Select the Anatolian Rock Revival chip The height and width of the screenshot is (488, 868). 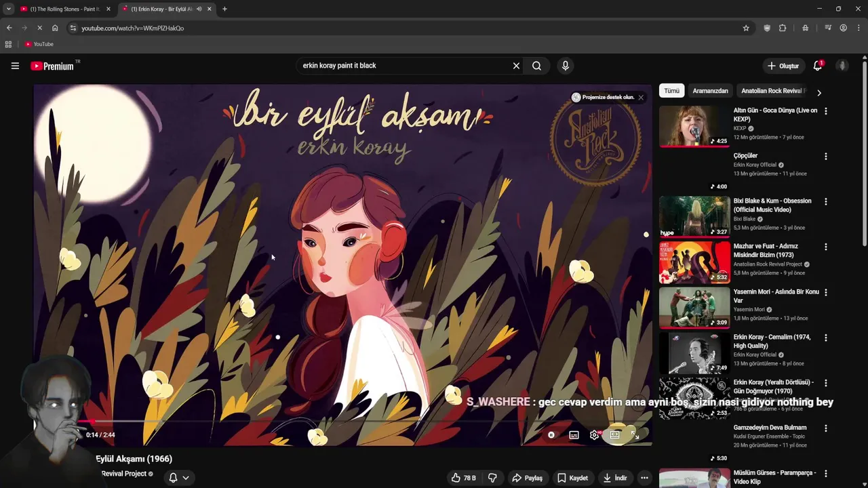pos(773,91)
